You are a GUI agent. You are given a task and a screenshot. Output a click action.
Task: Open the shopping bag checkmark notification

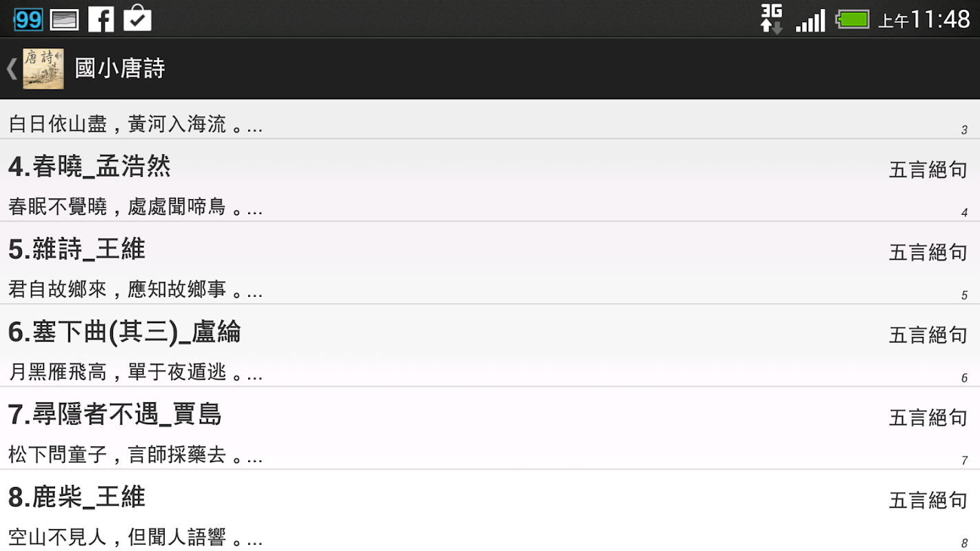[138, 19]
